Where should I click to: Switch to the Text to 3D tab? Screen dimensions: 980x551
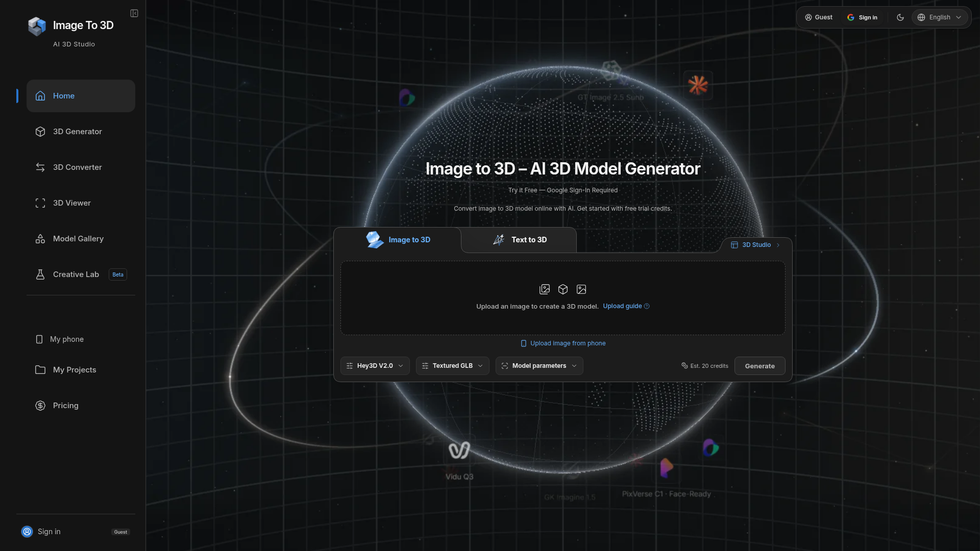[x=519, y=240]
